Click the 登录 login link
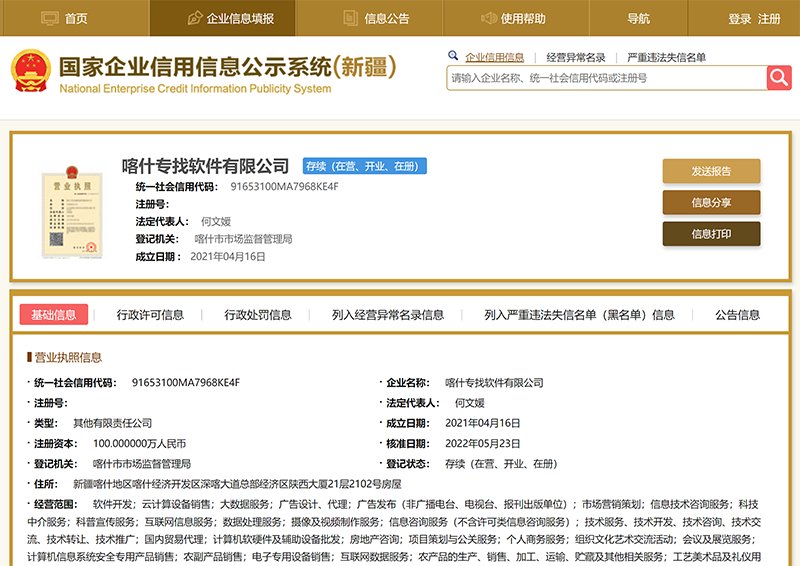The height and width of the screenshot is (566, 800). tap(739, 18)
